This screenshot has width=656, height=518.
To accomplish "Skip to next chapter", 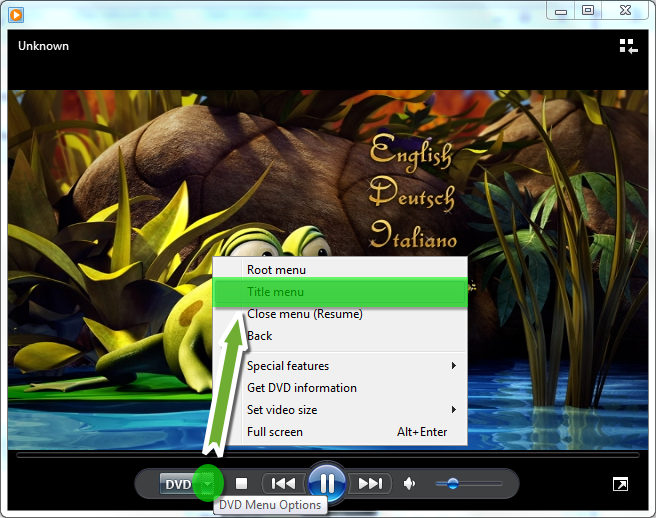I will pos(370,484).
